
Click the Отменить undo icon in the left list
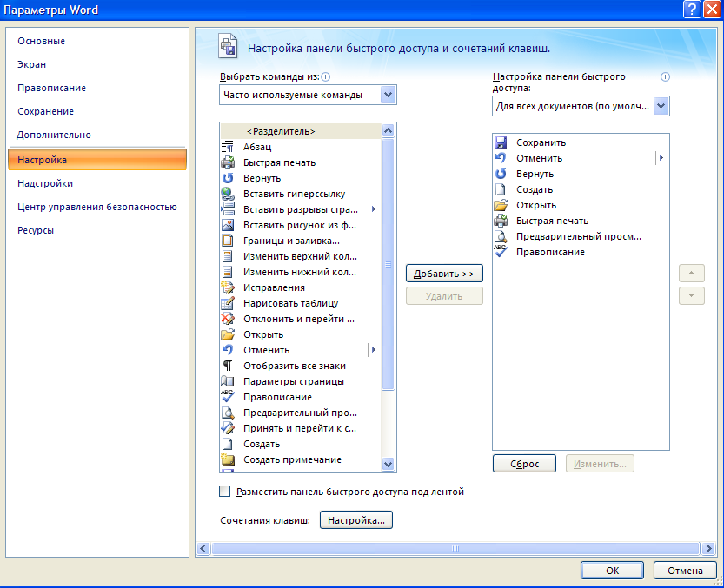pos(228,350)
